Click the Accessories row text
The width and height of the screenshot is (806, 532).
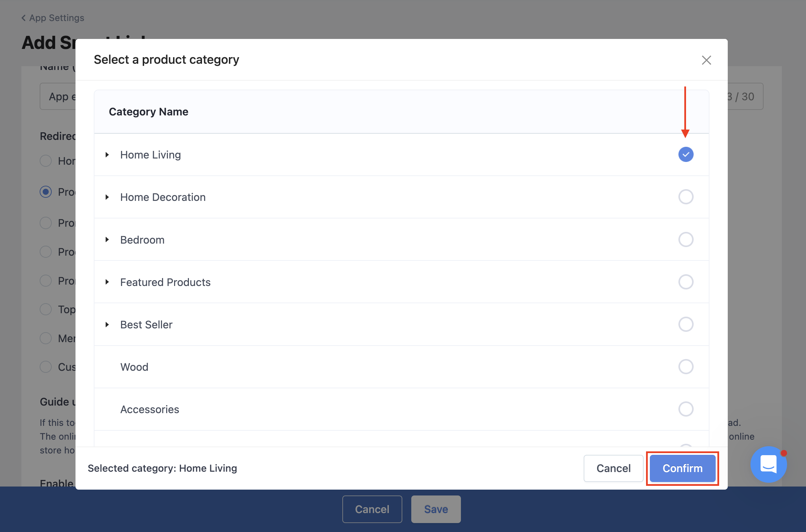point(150,409)
